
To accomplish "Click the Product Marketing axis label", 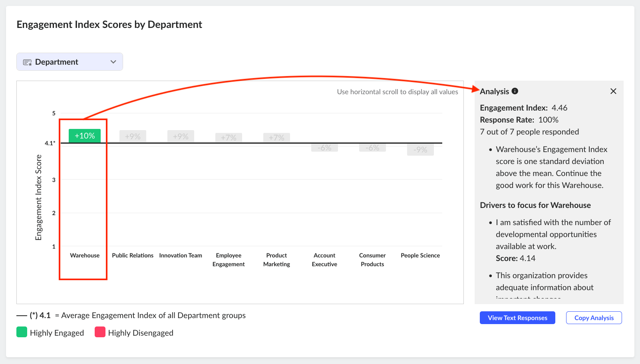I will [x=276, y=260].
